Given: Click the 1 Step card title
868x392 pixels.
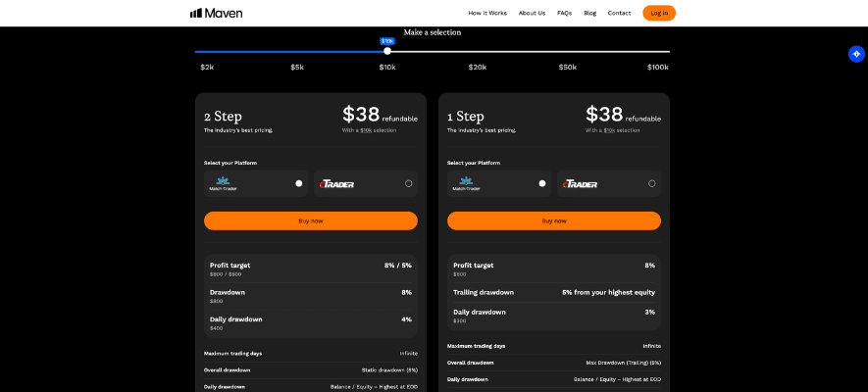Looking at the screenshot, I should [466, 117].
